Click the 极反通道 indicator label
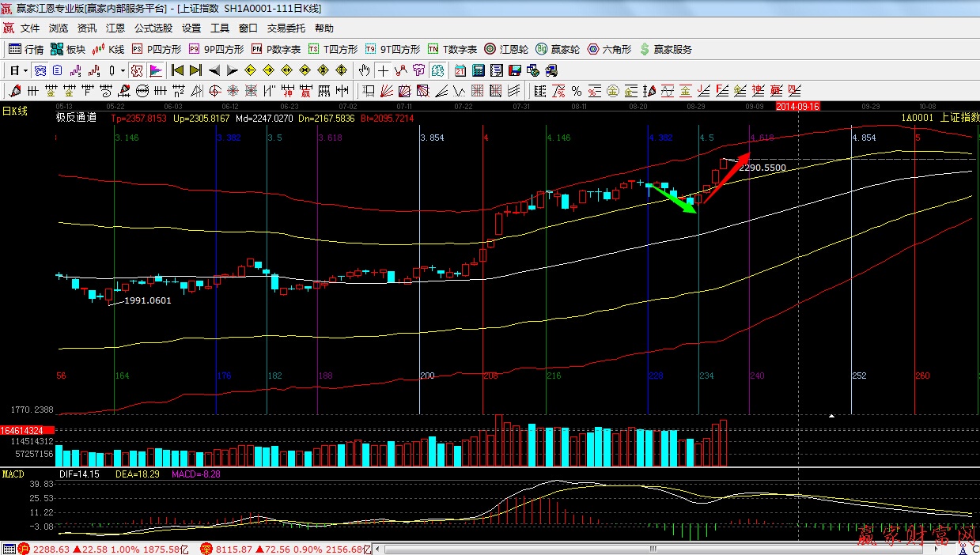 pos(76,118)
